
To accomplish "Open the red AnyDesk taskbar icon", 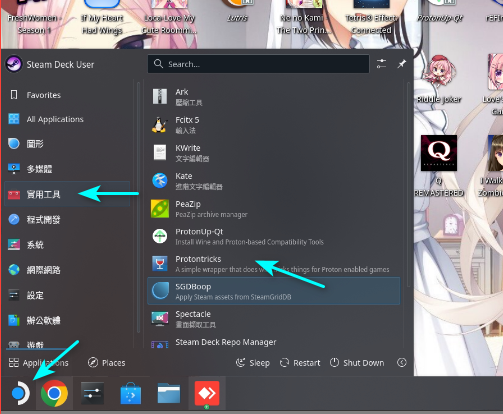I will point(207,393).
